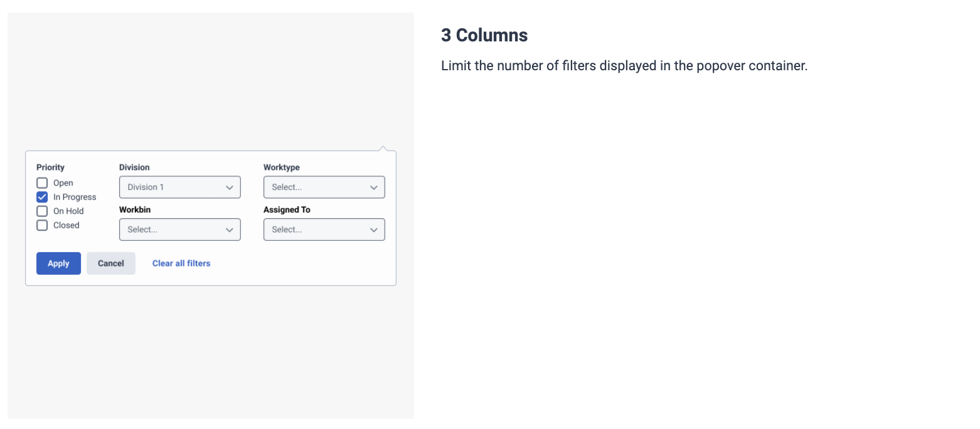
Task: Select the Closed status checkbox
Action: tap(41, 225)
